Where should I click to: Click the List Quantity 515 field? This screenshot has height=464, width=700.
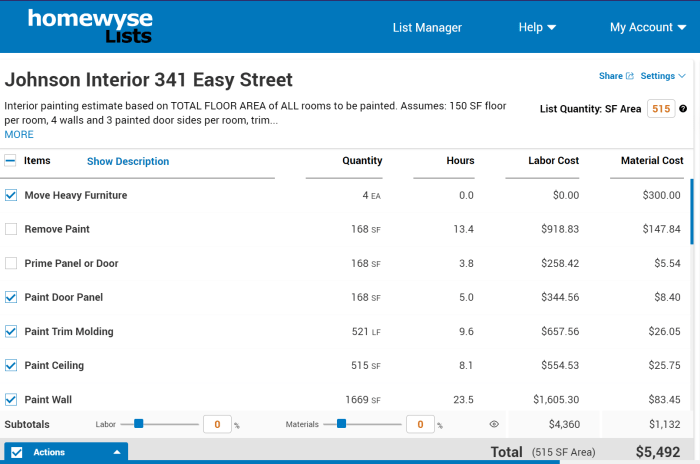click(x=661, y=109)
